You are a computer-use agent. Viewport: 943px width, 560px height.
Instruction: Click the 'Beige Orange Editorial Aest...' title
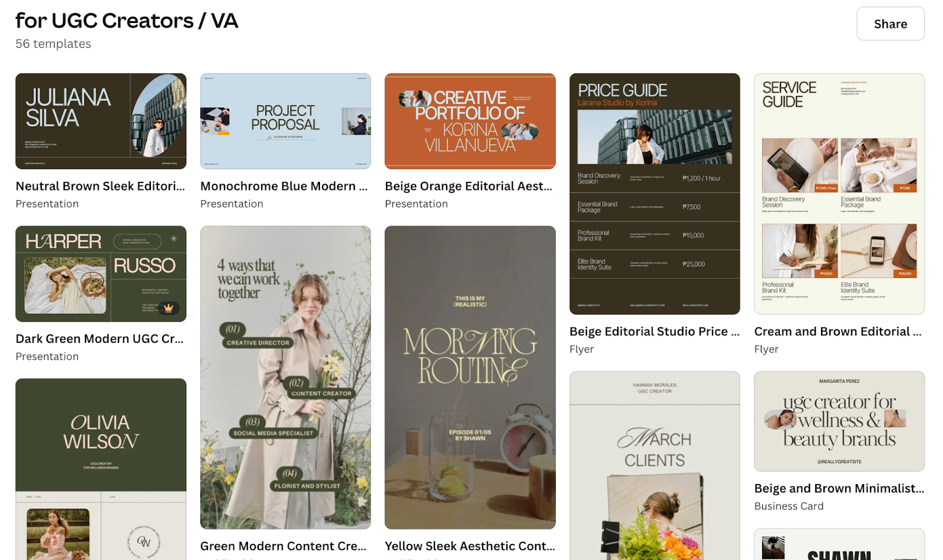(469, 186)
